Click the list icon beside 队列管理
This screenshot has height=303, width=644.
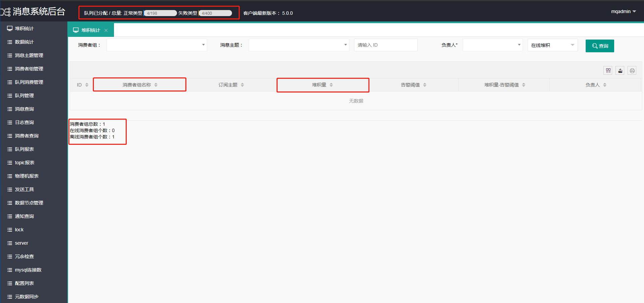tap(10, 96)
